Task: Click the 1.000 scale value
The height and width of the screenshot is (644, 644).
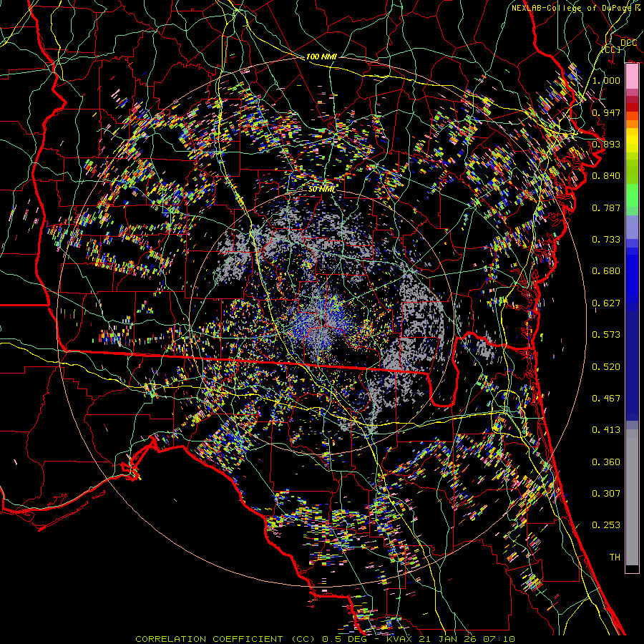Action: [x=606, y=80]
